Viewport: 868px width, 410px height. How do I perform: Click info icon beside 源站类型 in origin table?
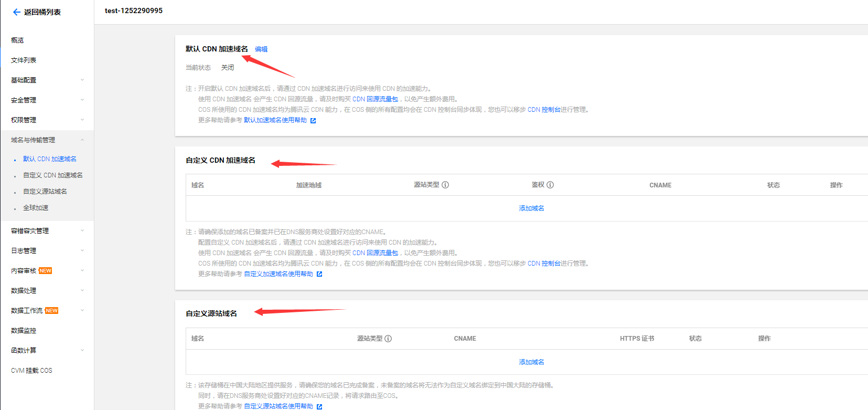click(388, 339)
